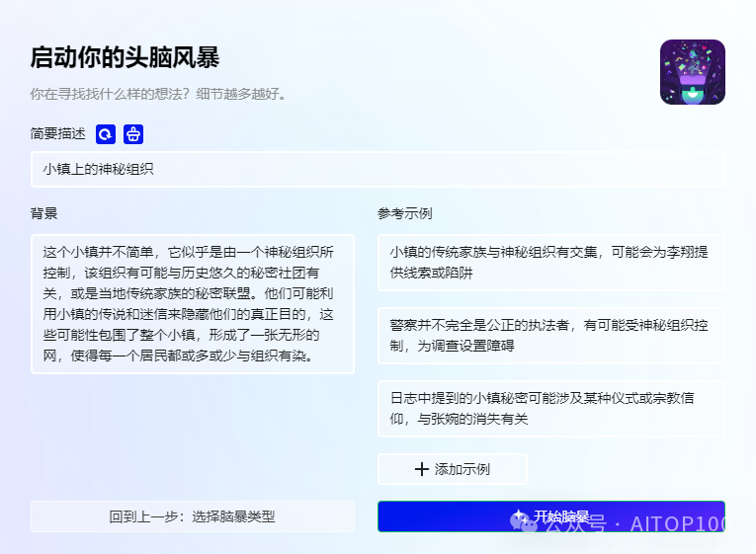Click the 开始脑暴 button

(x=551, y=516)
